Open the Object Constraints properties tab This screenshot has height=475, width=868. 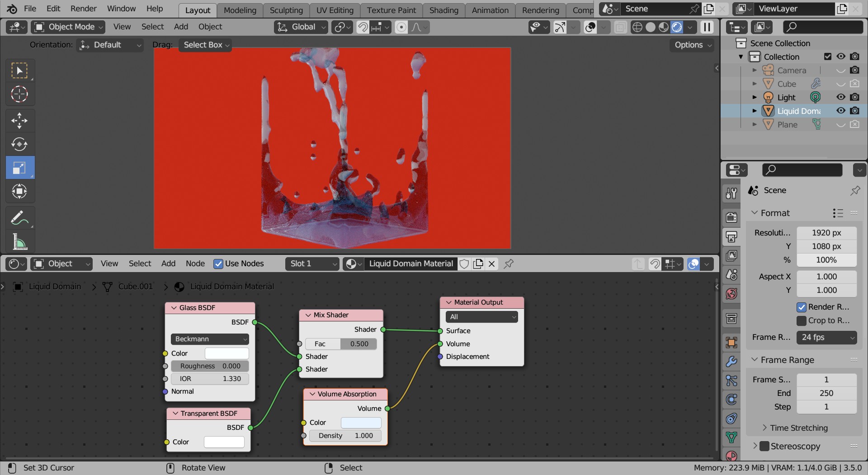(731, 419)
